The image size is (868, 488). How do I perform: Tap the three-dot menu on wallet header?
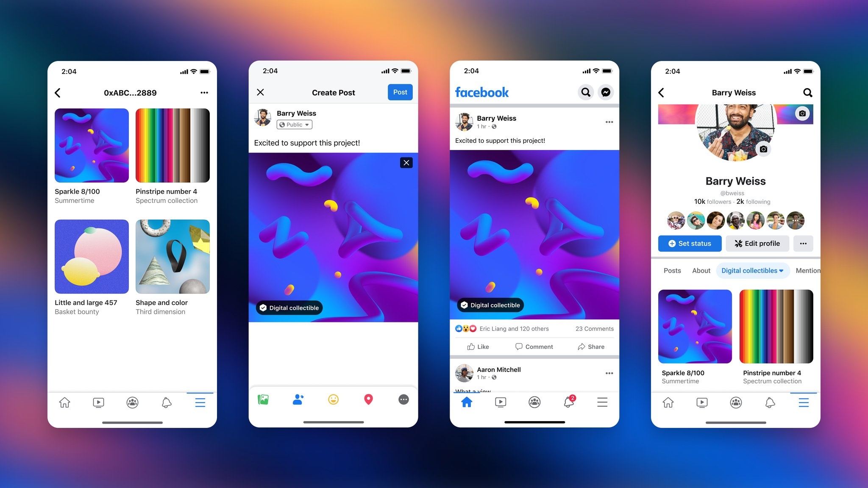click(x=204, y=92)
